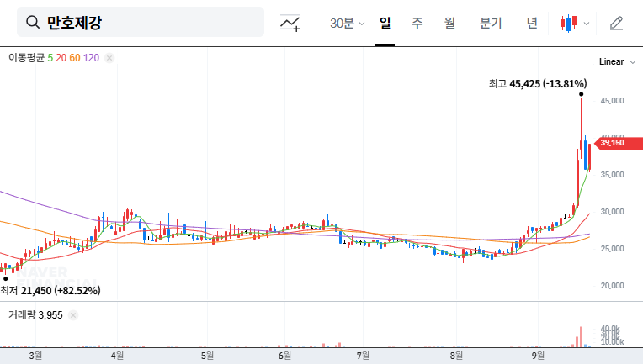
Task: Click the 25,000 price axis label
Action: pos(612,249)
